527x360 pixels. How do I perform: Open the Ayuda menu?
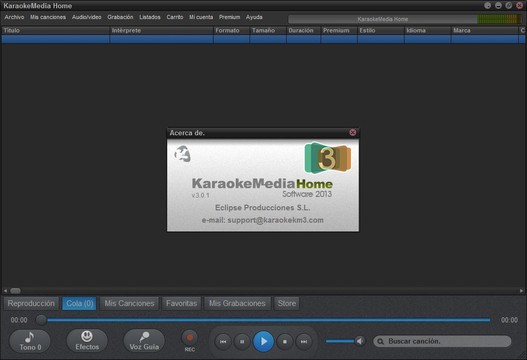(x=254, y=17)
